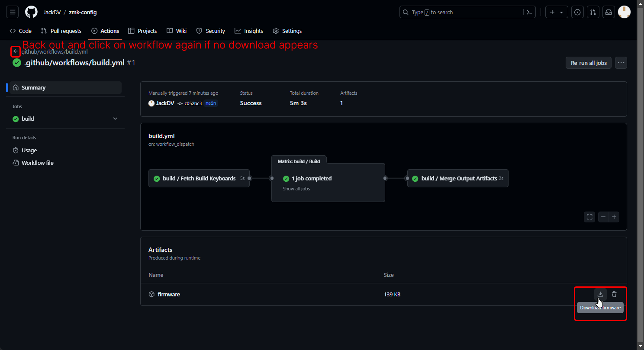Download the firmware artifact

(x=600, y=294)
